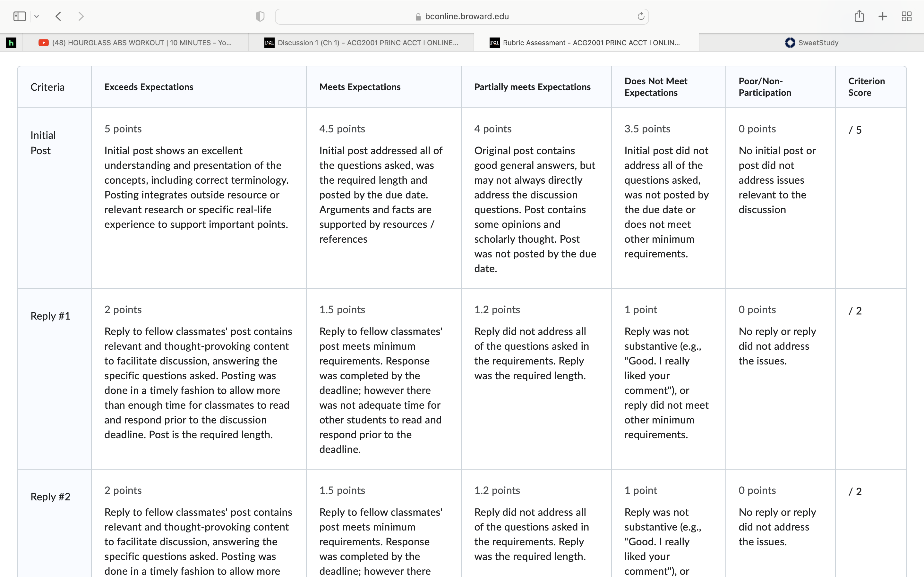Open the Share sheet icon

click(x=859, y=16)
